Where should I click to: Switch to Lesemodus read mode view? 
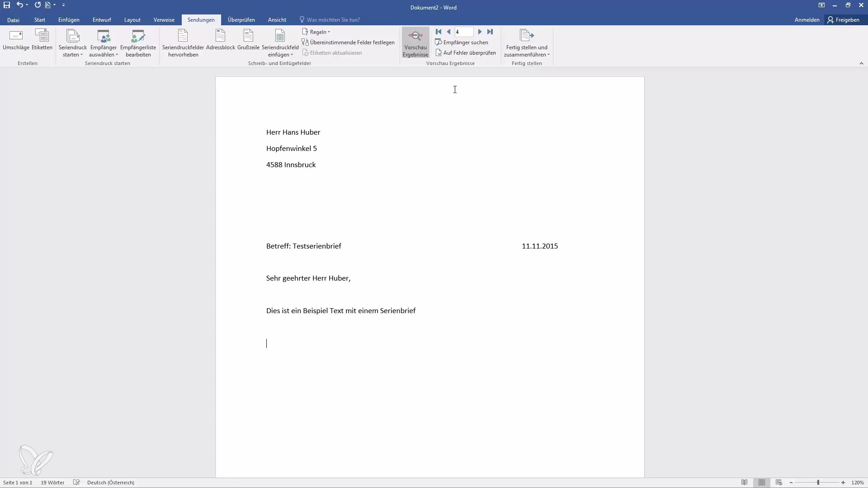click(x=745, y=483)
